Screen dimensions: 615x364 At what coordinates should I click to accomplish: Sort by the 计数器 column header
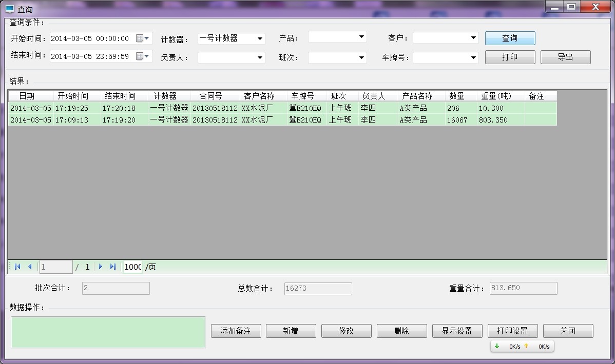pyautogui.click(x=169, y=96)
